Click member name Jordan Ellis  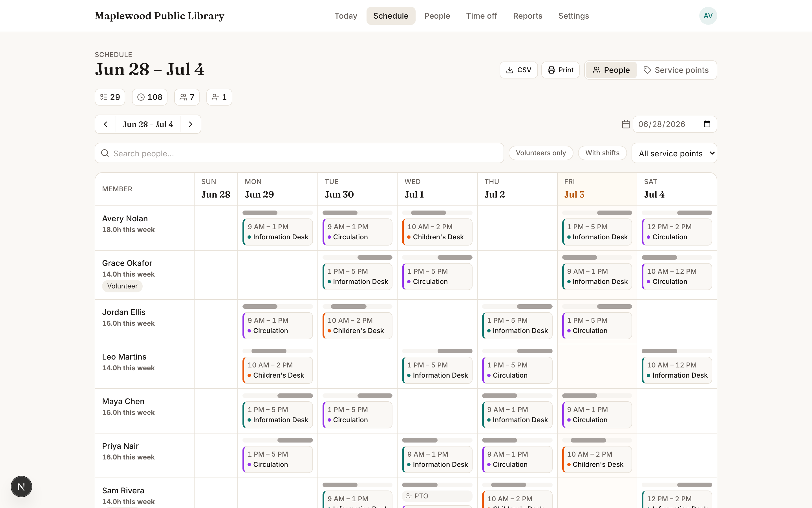pyautogui.click(x=123, y=312)
